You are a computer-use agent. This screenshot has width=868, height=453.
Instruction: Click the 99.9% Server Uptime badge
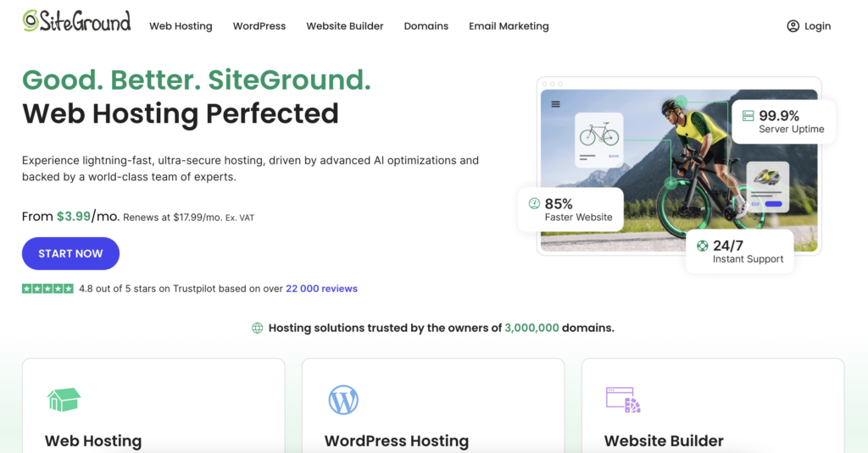[783, 122]
